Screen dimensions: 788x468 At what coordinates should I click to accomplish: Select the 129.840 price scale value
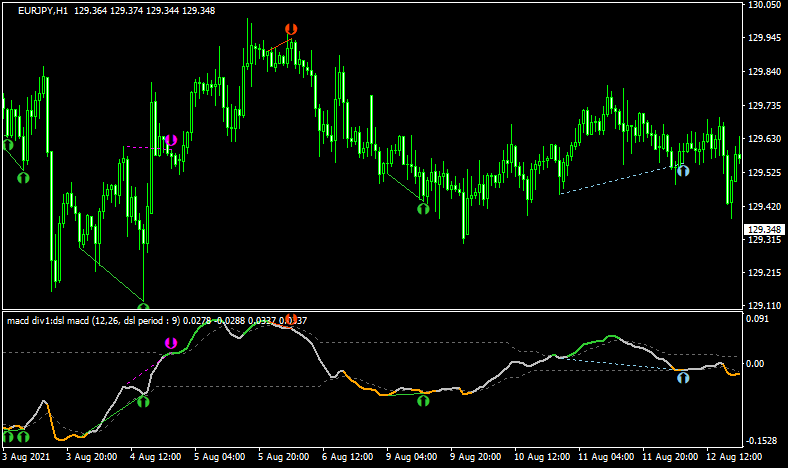click(x=764, y=72)
